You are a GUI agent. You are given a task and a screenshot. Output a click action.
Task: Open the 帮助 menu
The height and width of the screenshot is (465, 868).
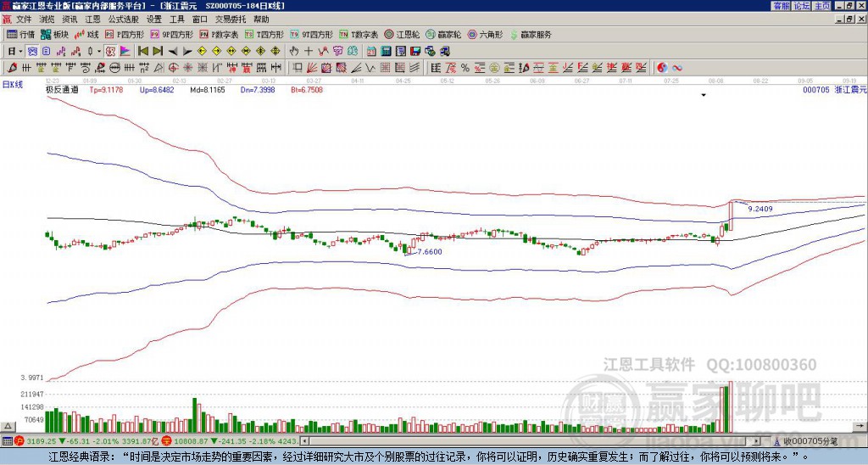click(x=261, y=20)
